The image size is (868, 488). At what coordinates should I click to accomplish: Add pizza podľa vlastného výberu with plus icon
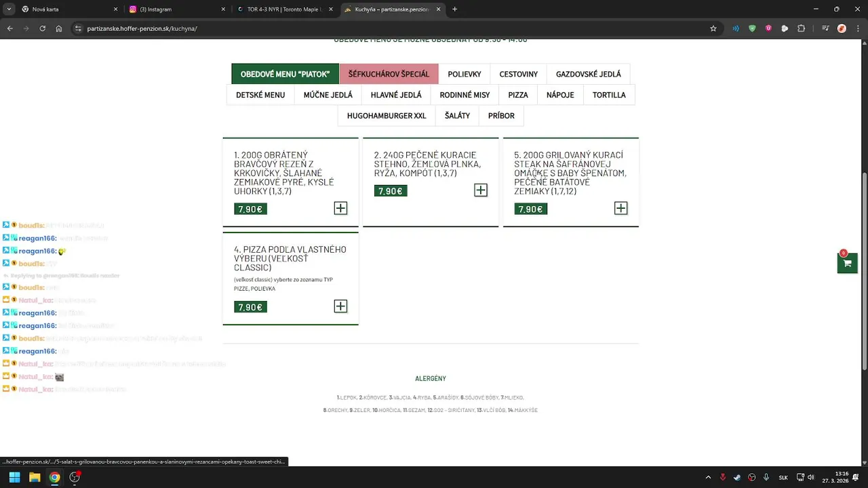[x=340, y=306]
